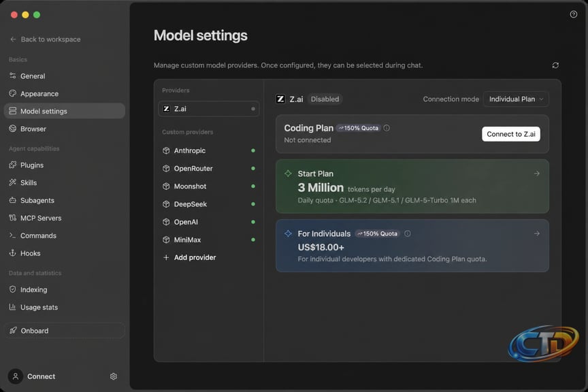Click the Browser globe icon
Screen dimensions: 588x392
(13, 129)
